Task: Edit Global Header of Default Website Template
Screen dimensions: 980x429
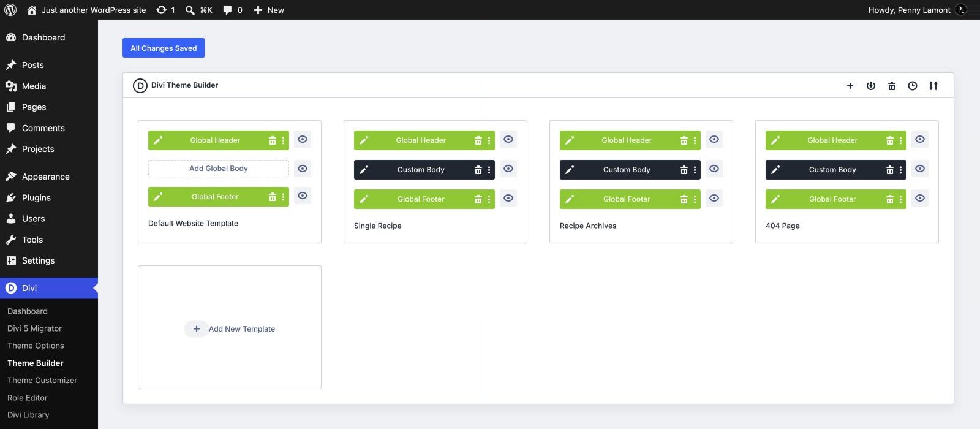Action: tap(158, 140)
